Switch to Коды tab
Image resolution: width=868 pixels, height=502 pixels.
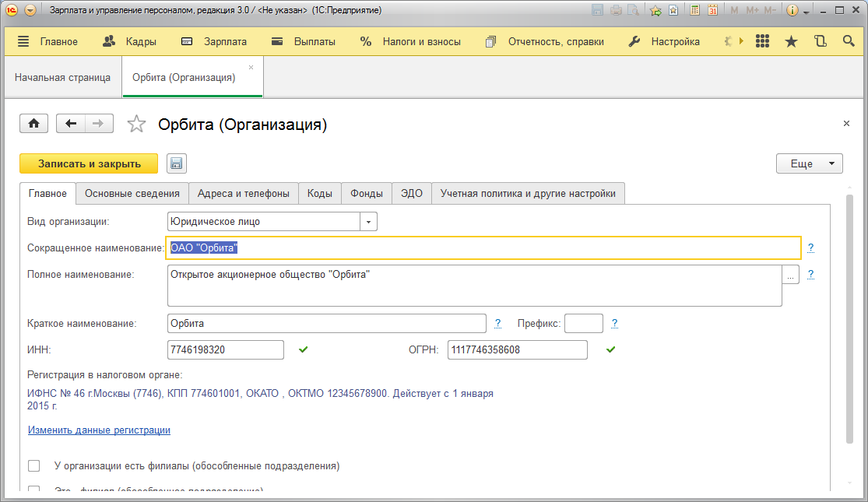click(x=319, y=194)
